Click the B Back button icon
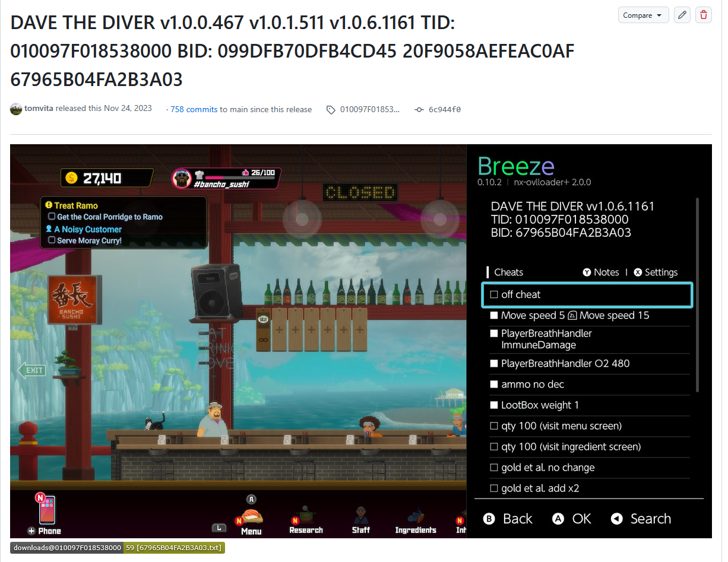This screenshot has width=728, height=562. tap(489, 519)
